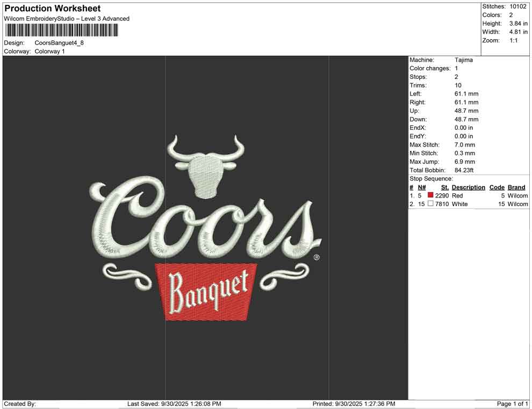
Task: Click the 'Printed: 9/30/2025 1:27:36 PM' footer
Action: tap(354, 404)
